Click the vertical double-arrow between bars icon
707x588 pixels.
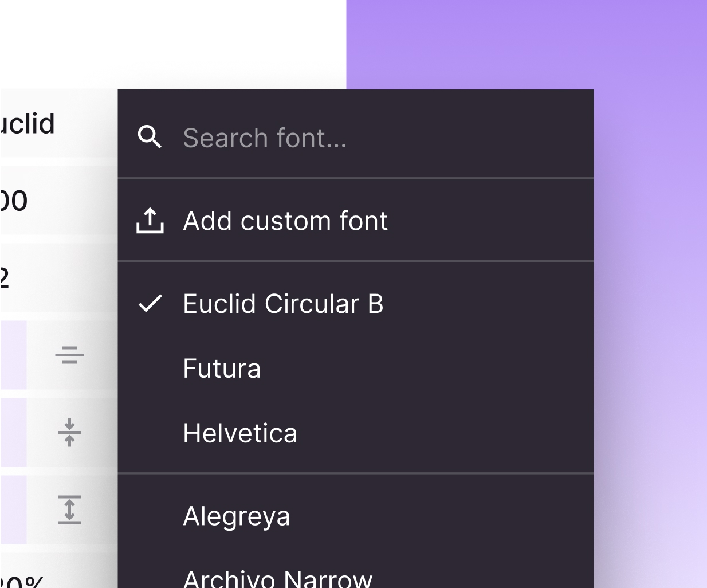[x=69, y=509]
